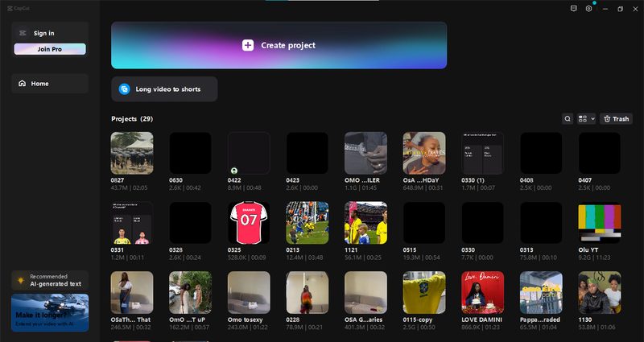644x342 pixels.
Task: Open project 0515 thumbnail
Action: [424, 223]
